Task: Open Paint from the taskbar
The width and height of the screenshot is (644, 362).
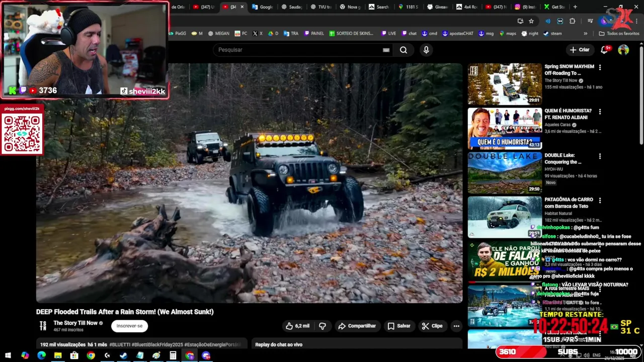Action: 156,355
